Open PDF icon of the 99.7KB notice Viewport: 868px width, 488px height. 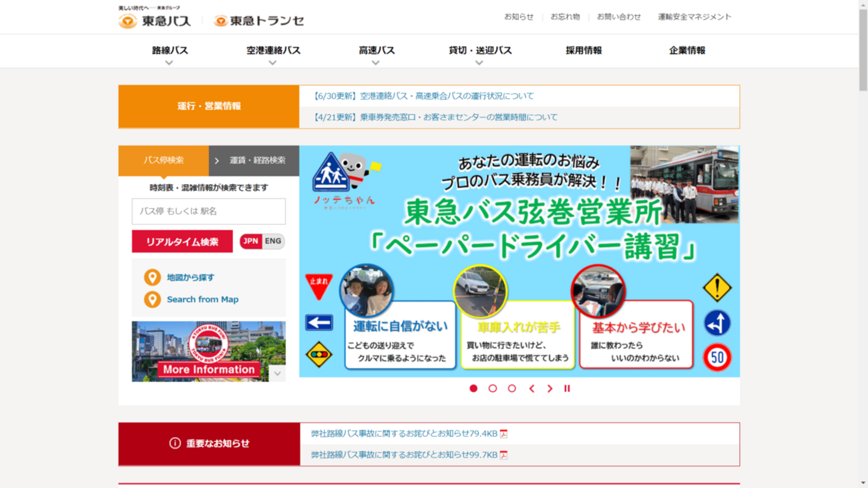[503, 455]
